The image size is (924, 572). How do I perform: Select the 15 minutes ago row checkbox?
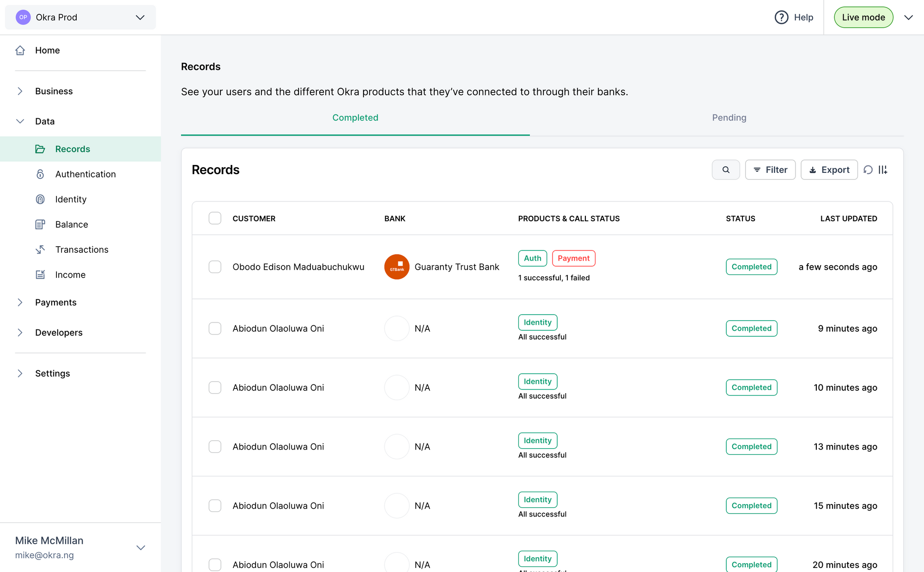pyautogui.click(x=215, y=506)
